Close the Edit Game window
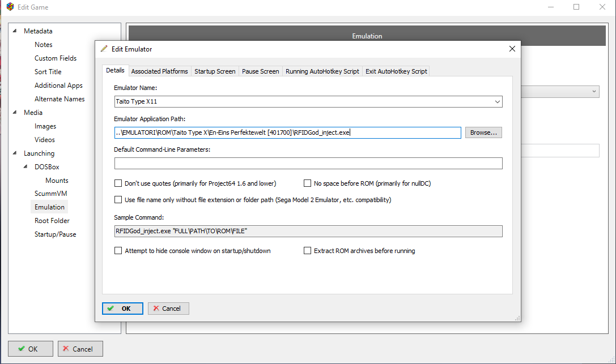616x364 pixels. point(602,7)
